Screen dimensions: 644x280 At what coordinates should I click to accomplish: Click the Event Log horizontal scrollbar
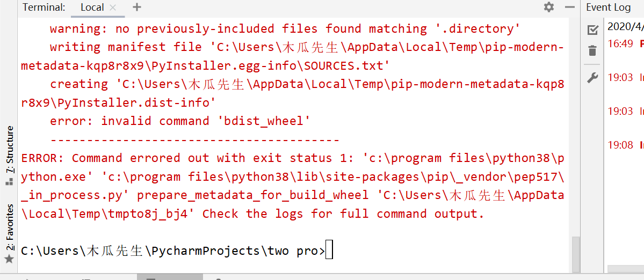(x=626, y=269)
